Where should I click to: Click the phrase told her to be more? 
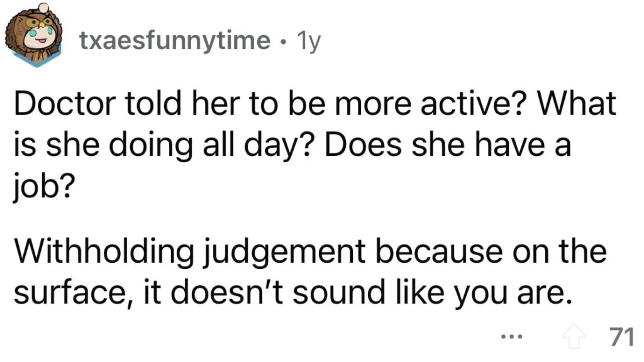click(268, 104)
